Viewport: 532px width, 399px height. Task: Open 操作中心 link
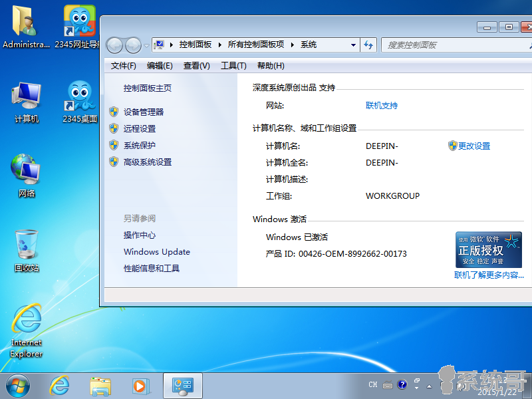coord(140,235)
